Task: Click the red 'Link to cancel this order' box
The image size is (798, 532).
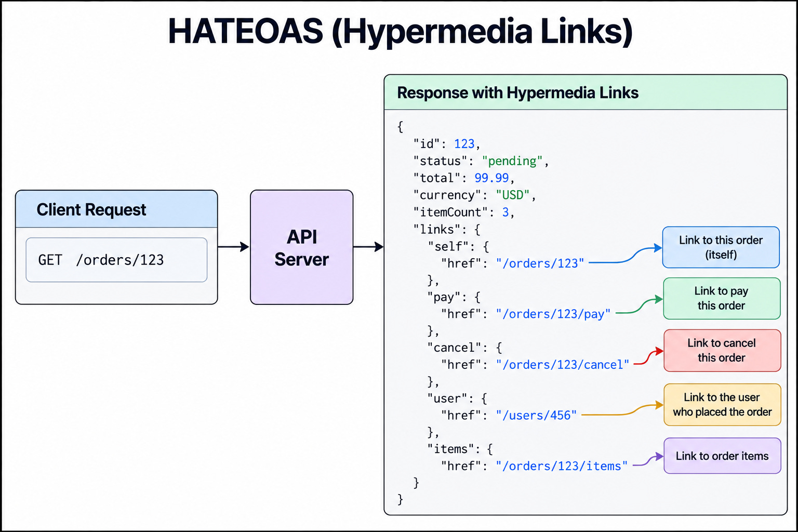Action: coord(722,350)
